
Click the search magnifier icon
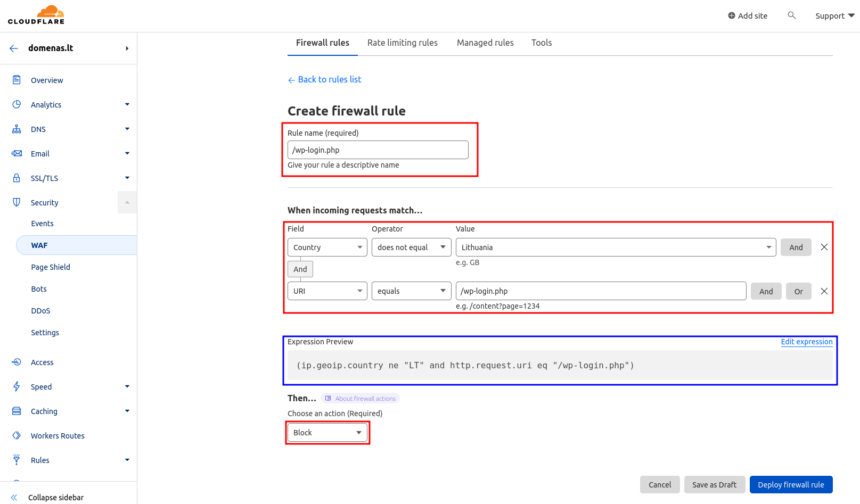click(x=791, y=15)
